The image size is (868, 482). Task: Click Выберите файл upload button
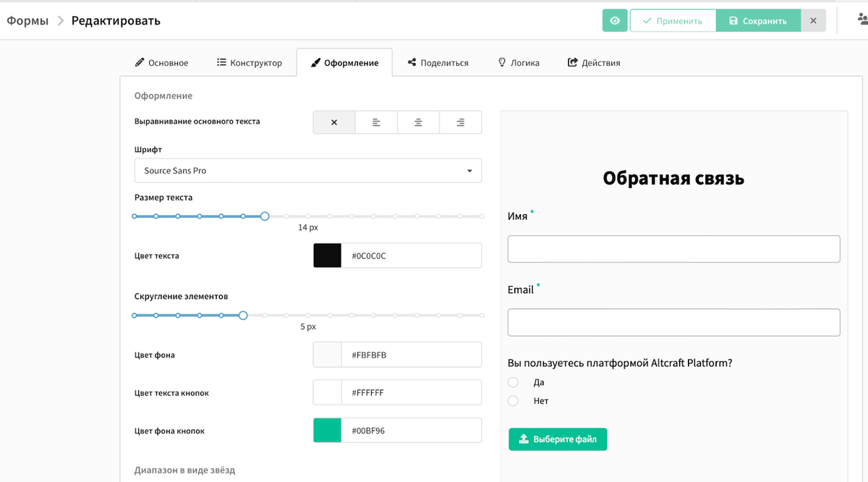pos(558,439)
